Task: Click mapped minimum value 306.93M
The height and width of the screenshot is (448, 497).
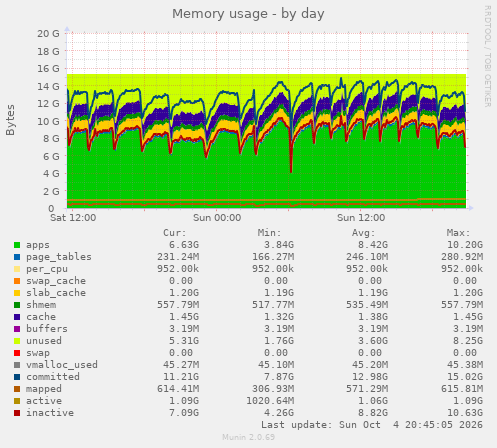Action: 273,389
